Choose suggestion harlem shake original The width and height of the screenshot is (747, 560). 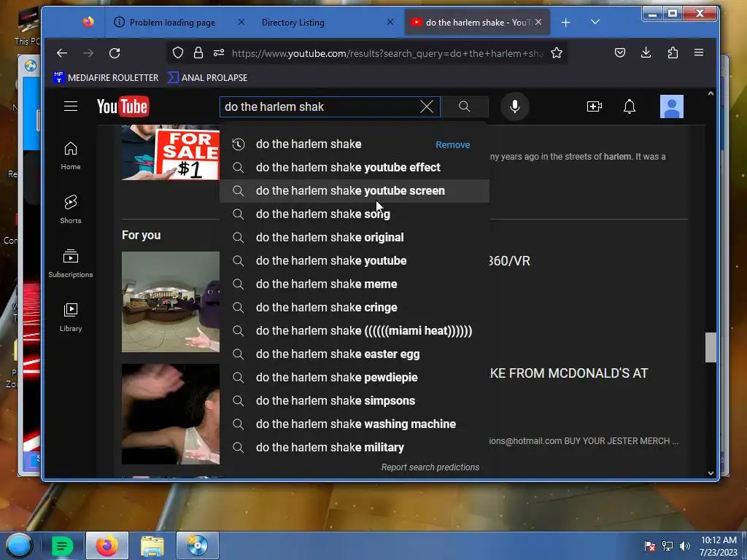tap(354, 238)
